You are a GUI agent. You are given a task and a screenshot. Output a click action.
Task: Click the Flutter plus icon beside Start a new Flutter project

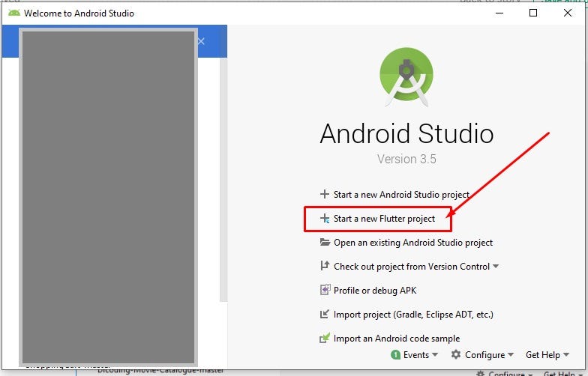click(325, 219)
